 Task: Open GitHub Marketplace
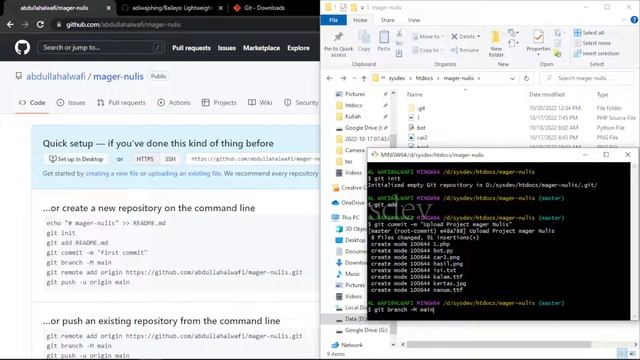pos(261,48)
